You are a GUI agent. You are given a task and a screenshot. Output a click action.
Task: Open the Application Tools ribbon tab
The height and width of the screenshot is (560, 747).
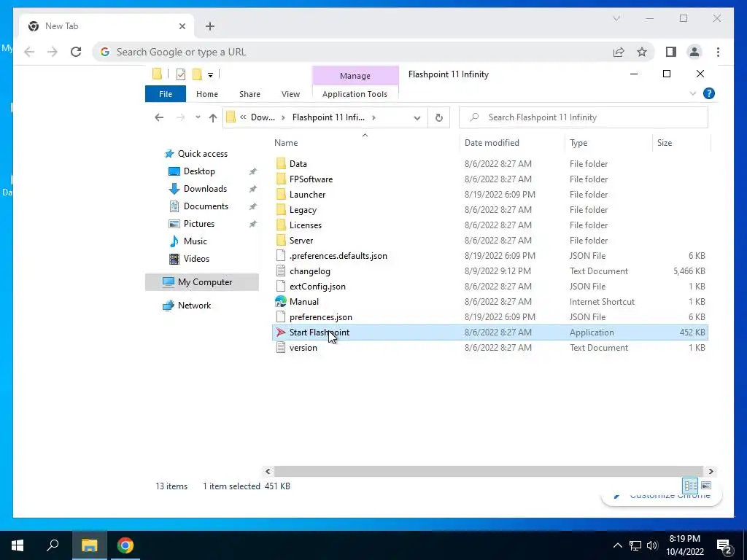pos(355,94)
